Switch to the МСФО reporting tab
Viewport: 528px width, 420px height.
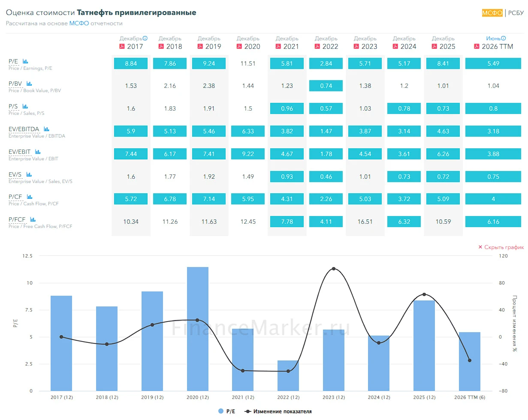coord(492,13)
